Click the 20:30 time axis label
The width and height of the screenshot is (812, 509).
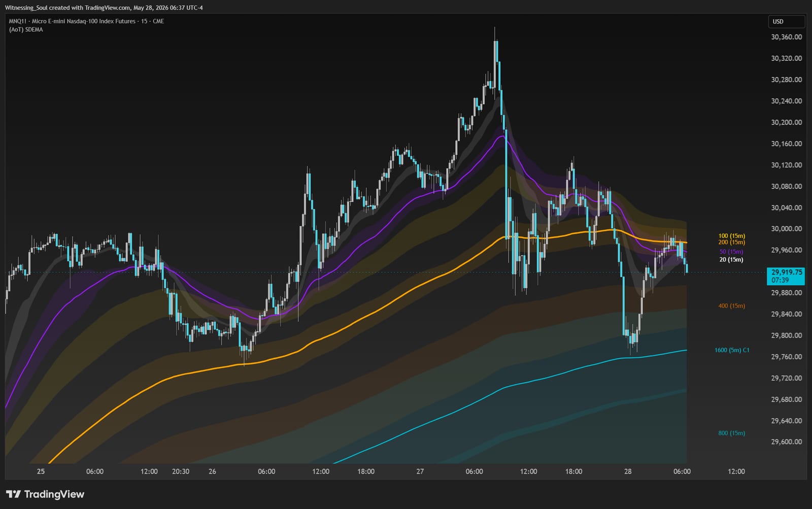pos(181,471)
